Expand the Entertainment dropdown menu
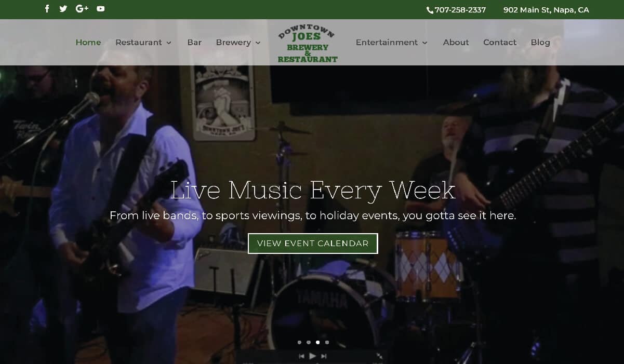The width and height of the screenshot is (624, 364). (x=392, y=43)
